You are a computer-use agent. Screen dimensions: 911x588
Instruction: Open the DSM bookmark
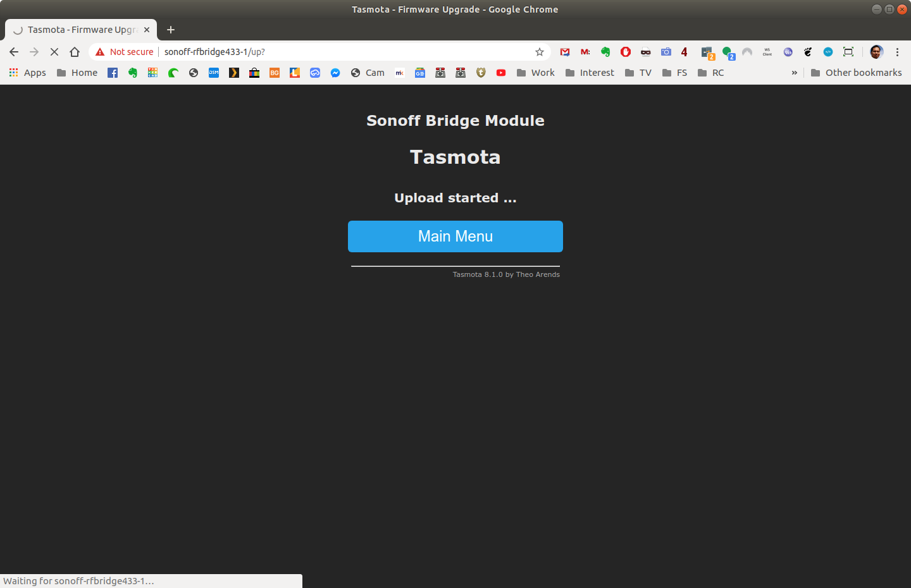(214, 73)
